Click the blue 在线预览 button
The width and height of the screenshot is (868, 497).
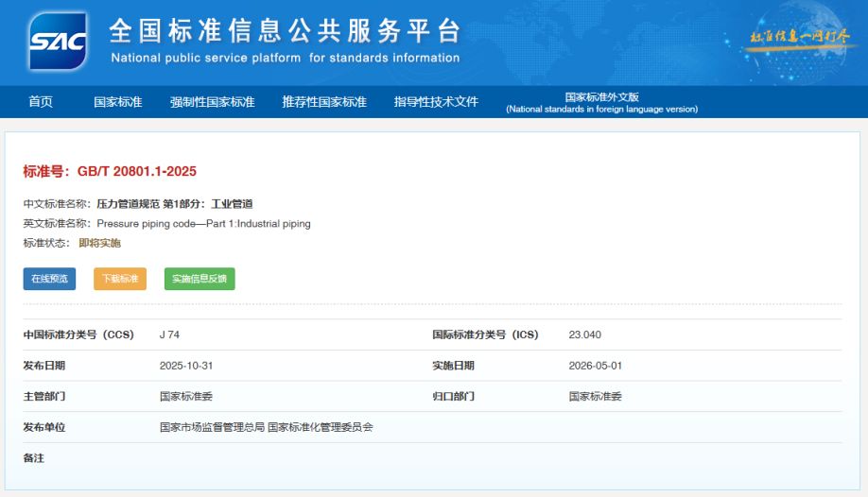pyautogui.click(x=49, y=279)
